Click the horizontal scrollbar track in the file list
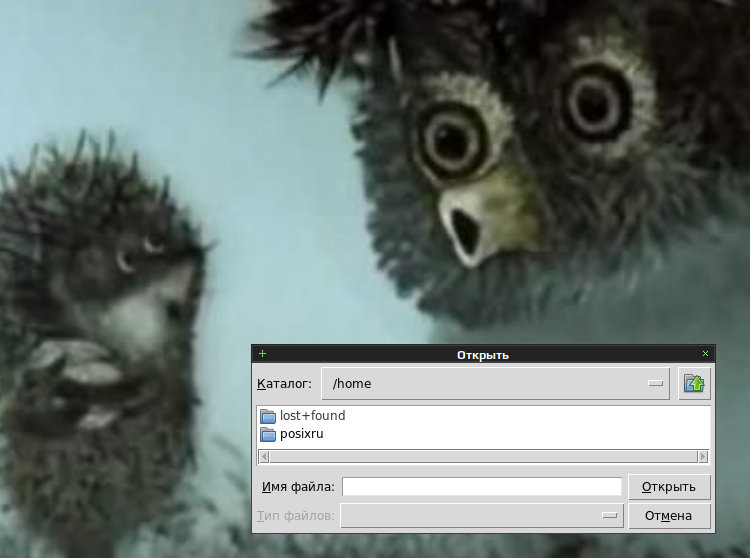 [x=483, y=457]
